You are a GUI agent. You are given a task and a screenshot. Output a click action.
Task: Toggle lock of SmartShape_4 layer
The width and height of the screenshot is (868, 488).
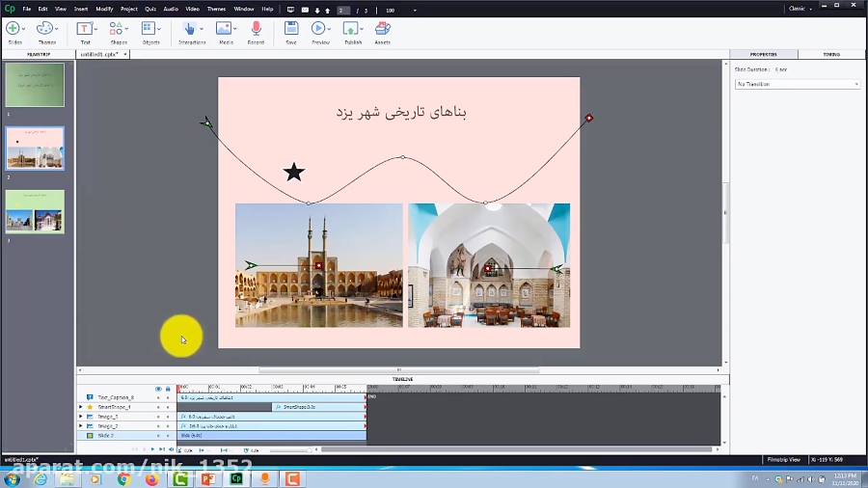pyautogui.click(x=168, y=407)
